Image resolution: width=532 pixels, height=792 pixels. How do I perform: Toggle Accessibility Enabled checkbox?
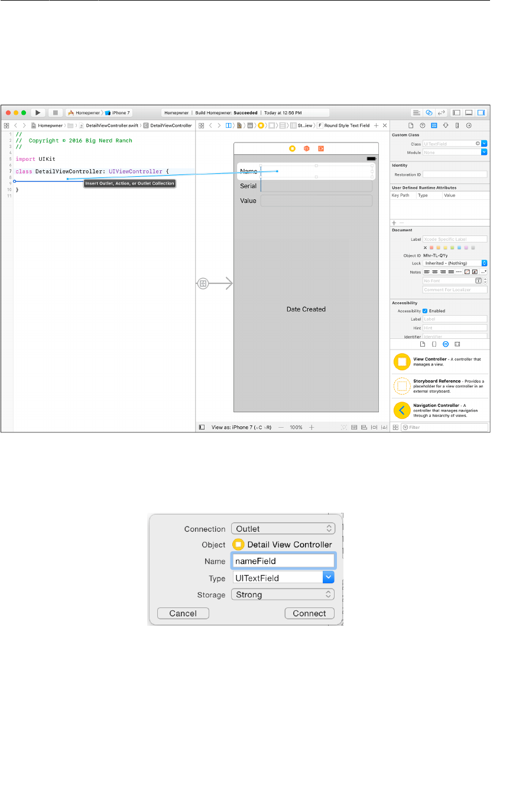pos(425,311)
